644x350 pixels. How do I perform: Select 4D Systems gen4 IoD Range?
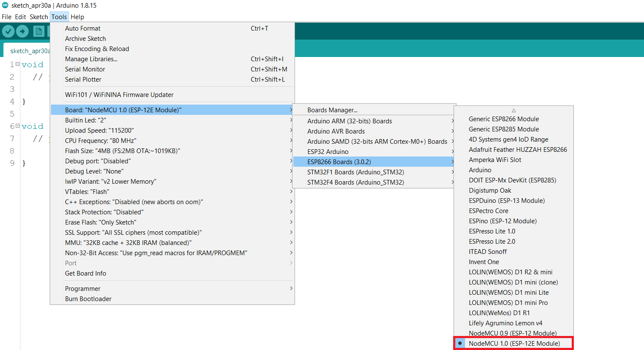[x=513, y=139]
